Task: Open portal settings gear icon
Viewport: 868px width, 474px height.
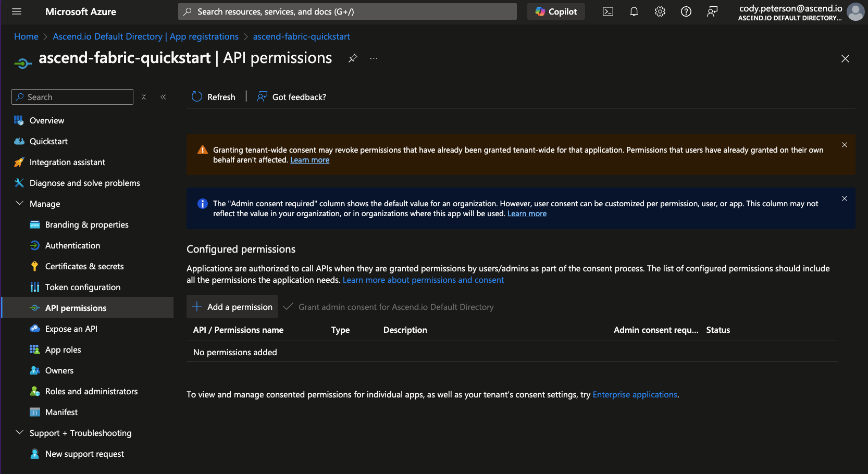Action: click(x=660, y=11)
